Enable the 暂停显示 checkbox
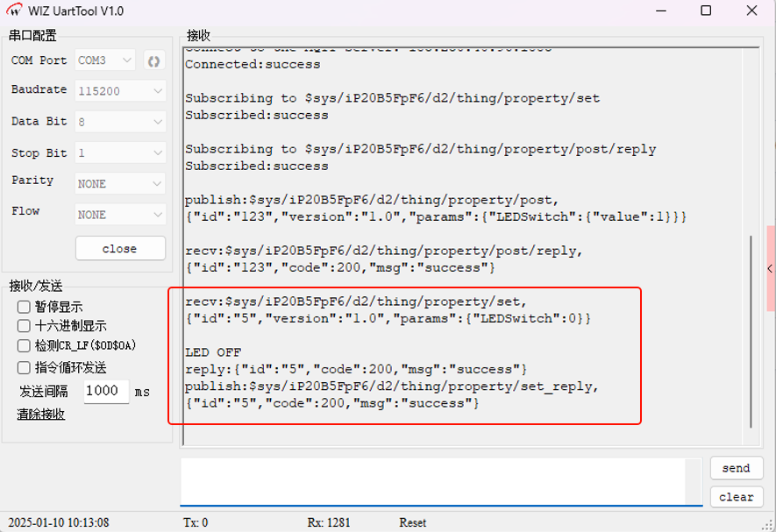Viewport: 776px width, 532px height. [25, 307]
